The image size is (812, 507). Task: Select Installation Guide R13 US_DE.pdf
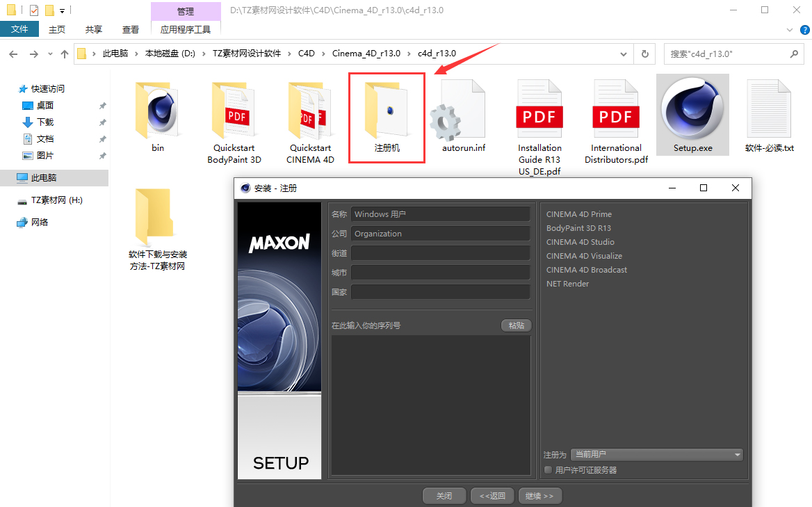pos(539,128)
